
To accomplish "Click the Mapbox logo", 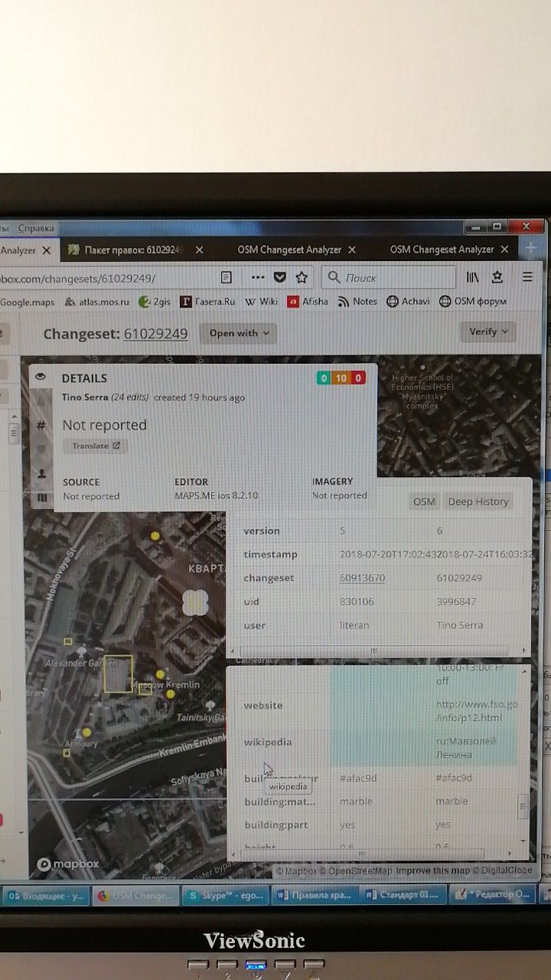I will click(68, 864).
